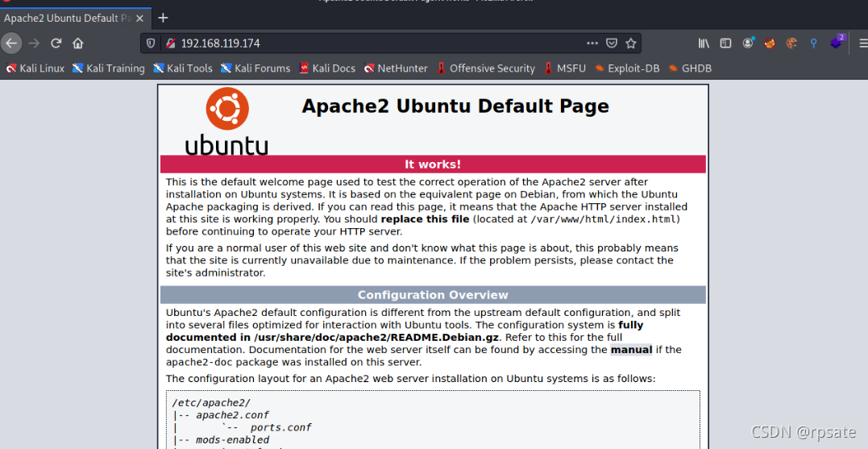Screen dimensions: 868x449
Task: Open the GHDB bookmark
Action: tap(690, 69)
